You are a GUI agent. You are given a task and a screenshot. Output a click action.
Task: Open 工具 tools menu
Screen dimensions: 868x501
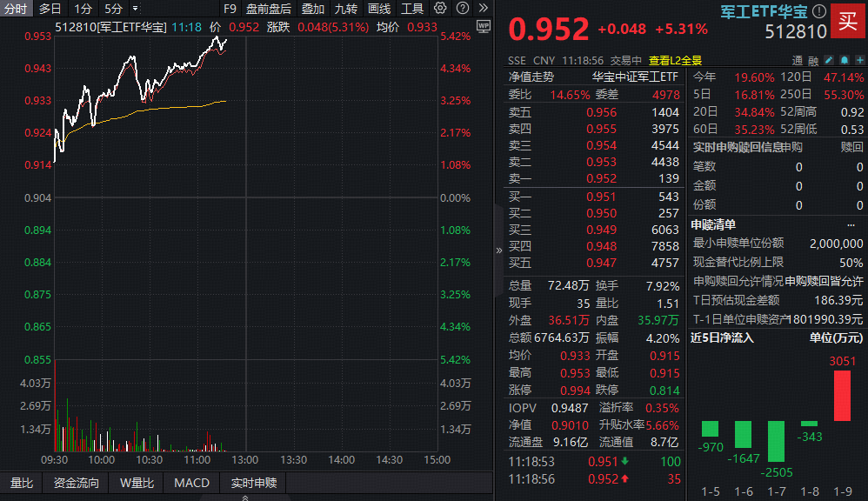coord(412,9)
